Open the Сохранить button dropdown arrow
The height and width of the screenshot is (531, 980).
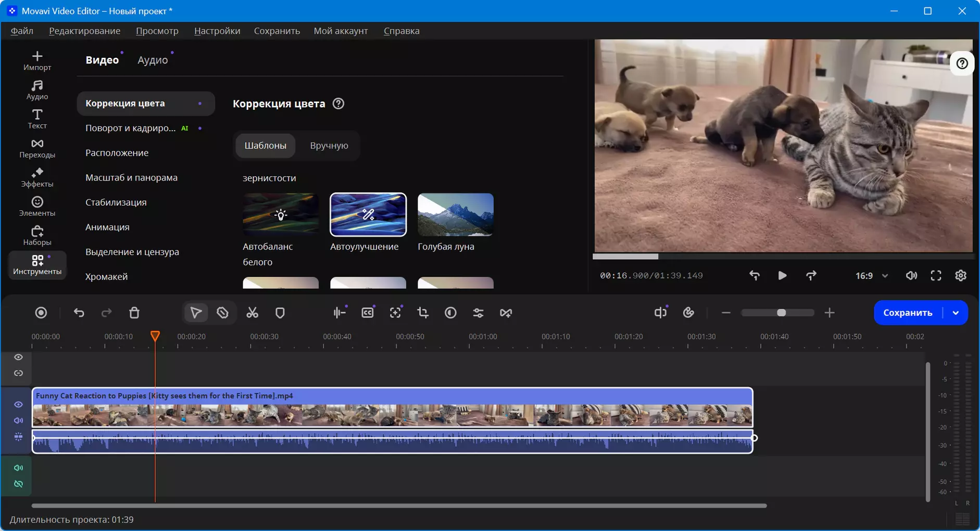pyautogui.click(x=956, y=313)
